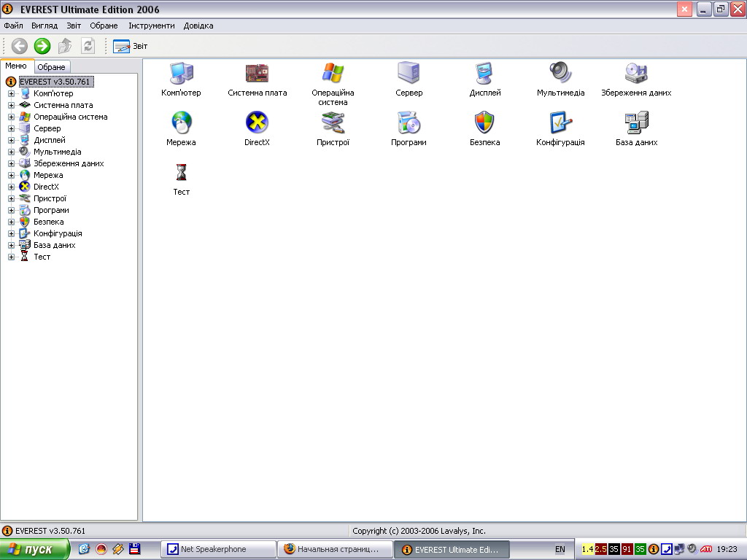Image resolution: width=747 pixels, height=560 pixels.
Task: Select EVEREST v3.50.761 root in tree
Action: click(x=55, y=82)
